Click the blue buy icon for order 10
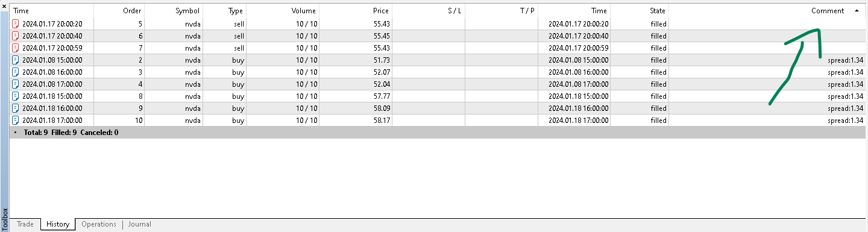 [16, 121]
